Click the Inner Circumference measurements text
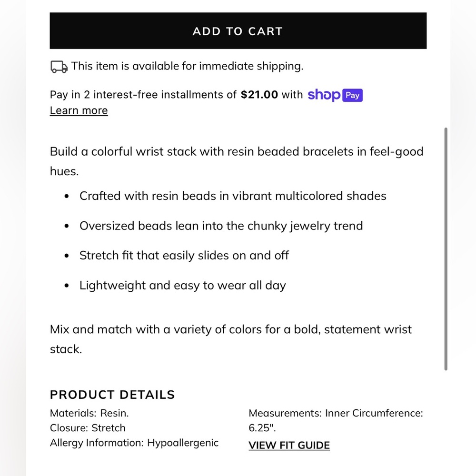Image resolution: width=476 pixels, height=476 pixels. pyautogui.click(x=336, y=413)
